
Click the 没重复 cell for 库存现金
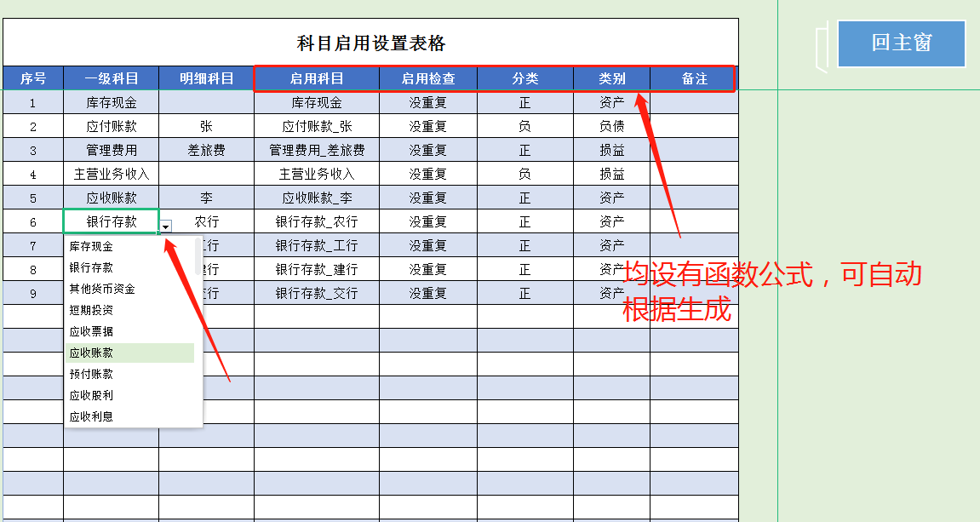[428, 101]
